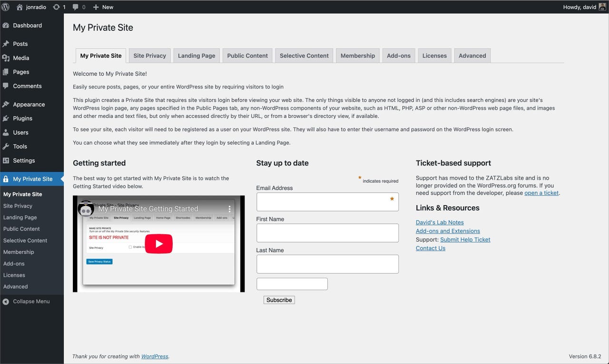This screenshot has height=364, width=609.
Task: Open the Advanced tab
Action: [x=472, y=56]
